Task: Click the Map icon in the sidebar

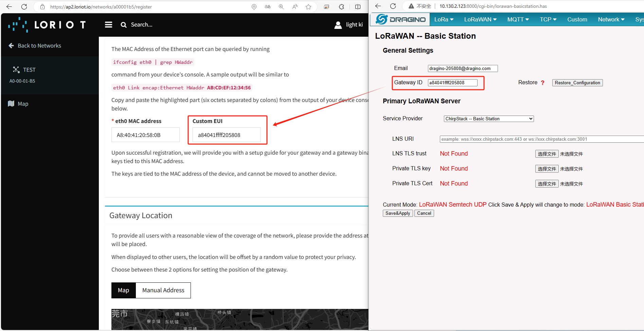Action: (11, 104)
